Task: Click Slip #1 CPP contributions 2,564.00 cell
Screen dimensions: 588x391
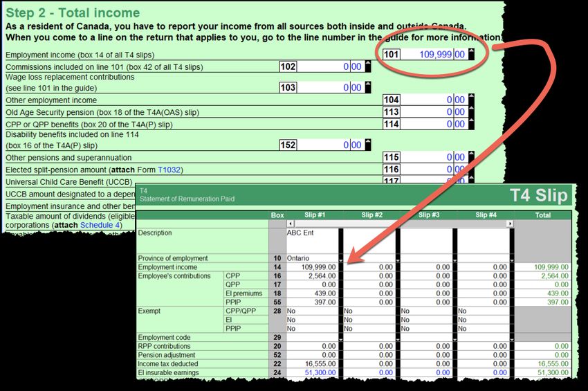Action: point(312,276)
